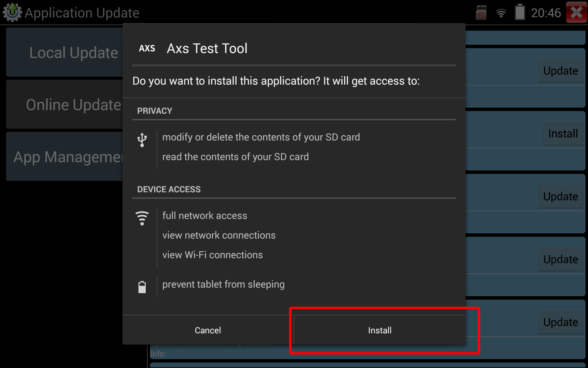Select 'modify or delete SD card contents' permission
This screenshot has height=368, width=588.
click(261, 137)
